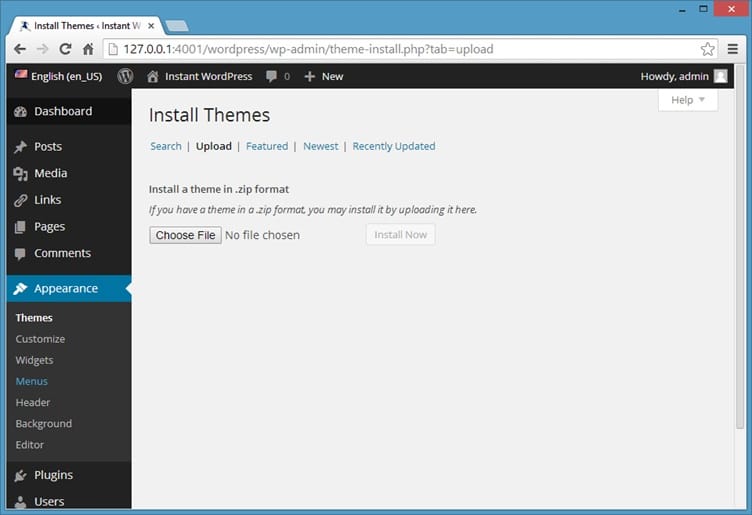Expand the Help dropdown tab
This screenshot has height=515, width=752.
click(x=688, y=100)
